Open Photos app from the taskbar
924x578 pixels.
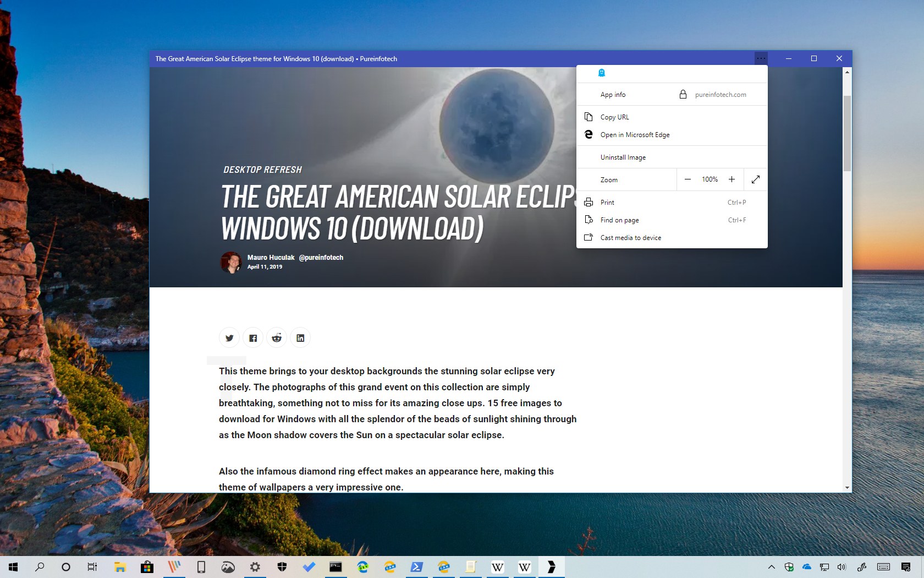tap(228, 567)
